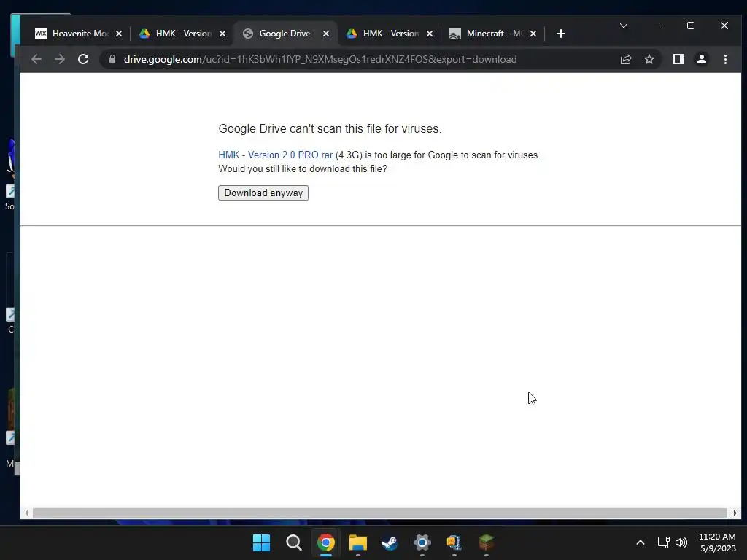
Task: Minimize the Chrome window
Action: [657, 26]
